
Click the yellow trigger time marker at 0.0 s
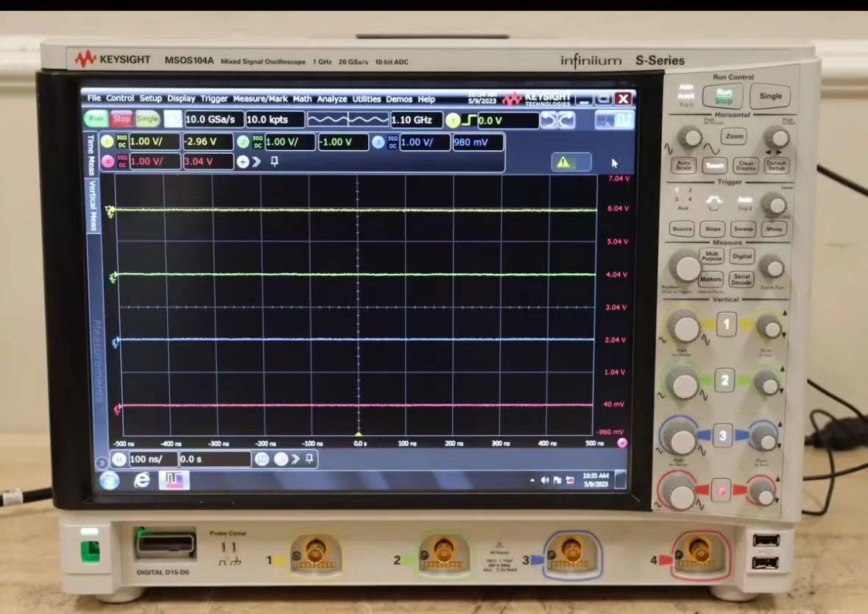[358, 434]
